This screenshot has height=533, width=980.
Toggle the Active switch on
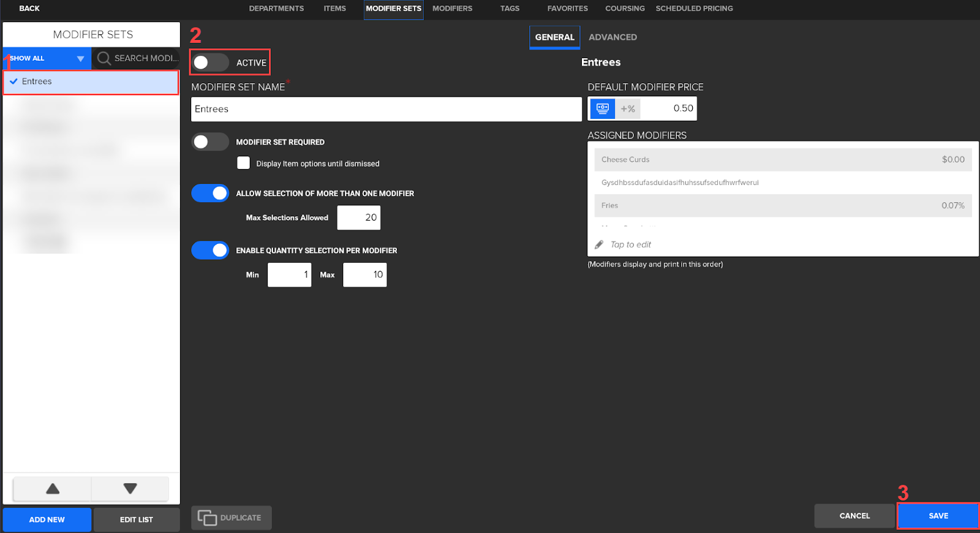pos(210,62)
